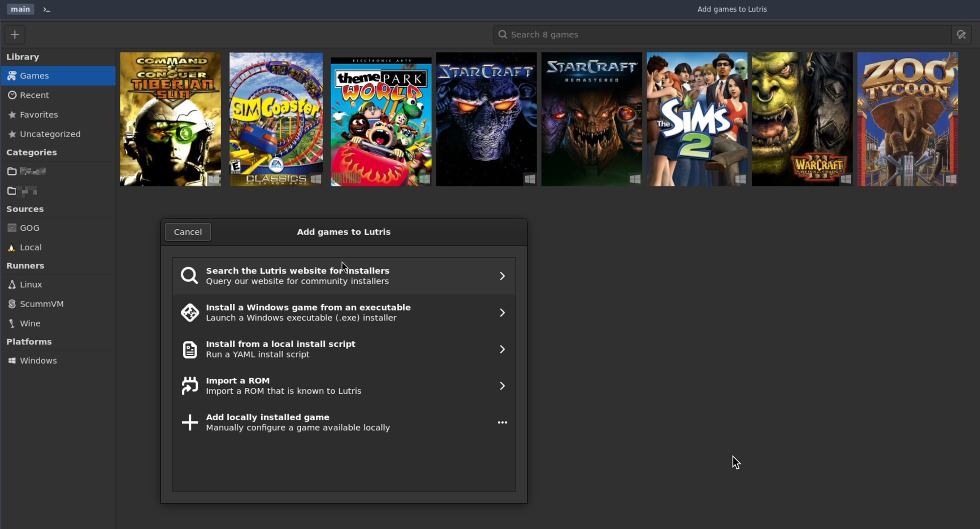Click the GOG icon in Sources
Image resolution: width=980 pixels, height=529 pixels.
click(12, 228)
